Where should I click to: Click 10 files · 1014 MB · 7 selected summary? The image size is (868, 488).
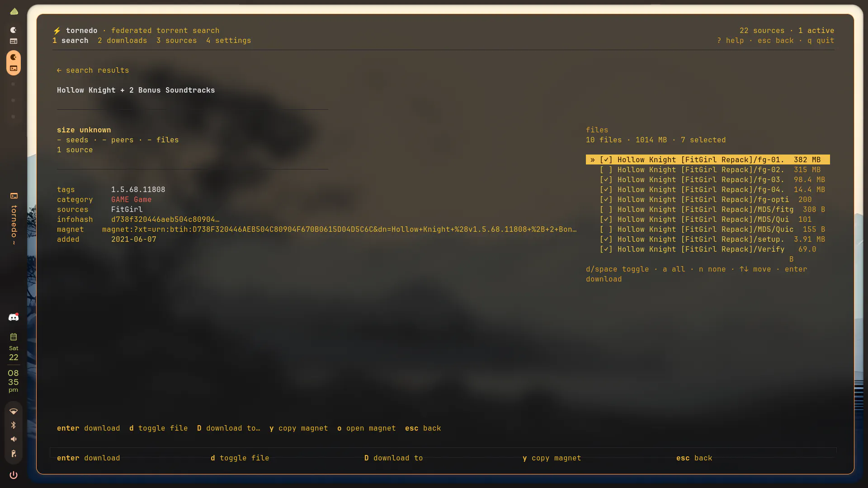coord(656,140)
